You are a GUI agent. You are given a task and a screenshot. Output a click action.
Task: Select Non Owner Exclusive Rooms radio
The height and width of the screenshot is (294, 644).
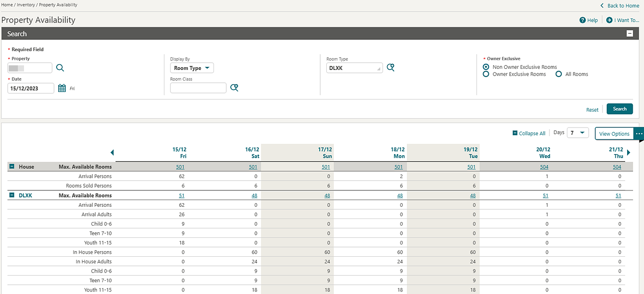[x=486, y=67]
